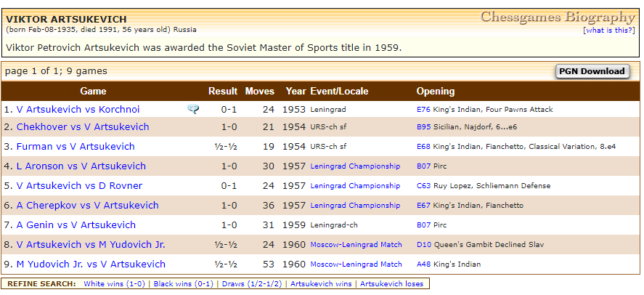The height and width of the screenshot is (295, 644).
Task: Open game A Cherepkov vs V Artsukevich
Action: tap(87, 206)
